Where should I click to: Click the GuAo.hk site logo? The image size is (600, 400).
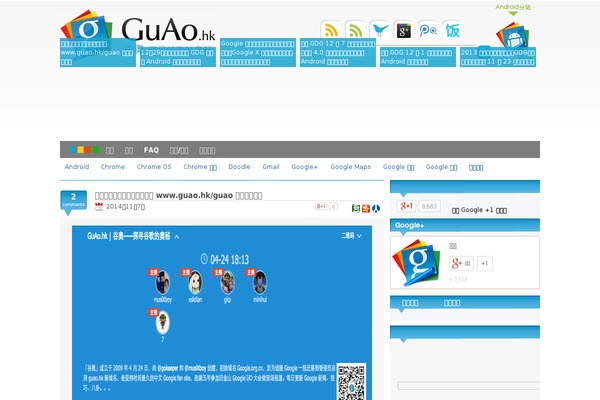(x=138, y=29)
